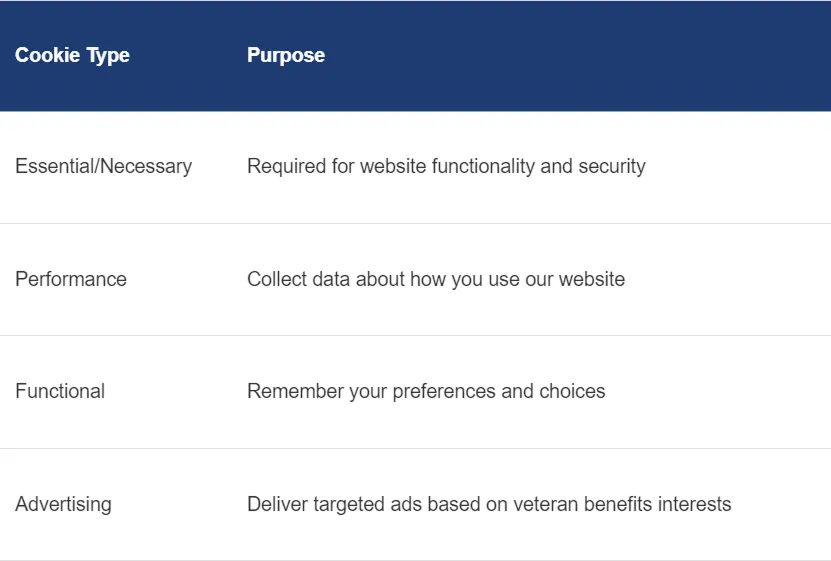Click the word "choices" in Functional row
Viewport: 831px width, 561px height.
[572, 391]
